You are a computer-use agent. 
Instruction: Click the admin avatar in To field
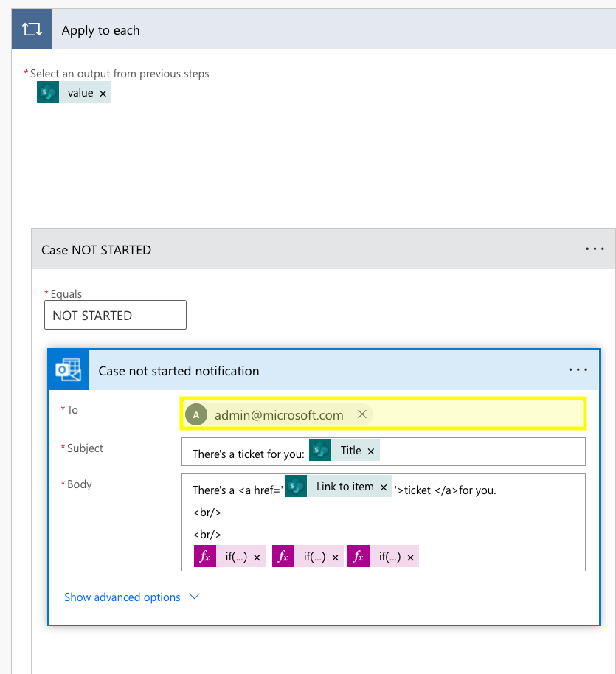[x=196, y=415]
